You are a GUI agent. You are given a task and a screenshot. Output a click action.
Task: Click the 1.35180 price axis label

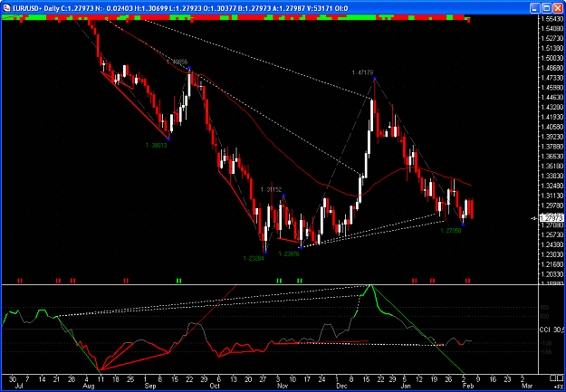552,166
